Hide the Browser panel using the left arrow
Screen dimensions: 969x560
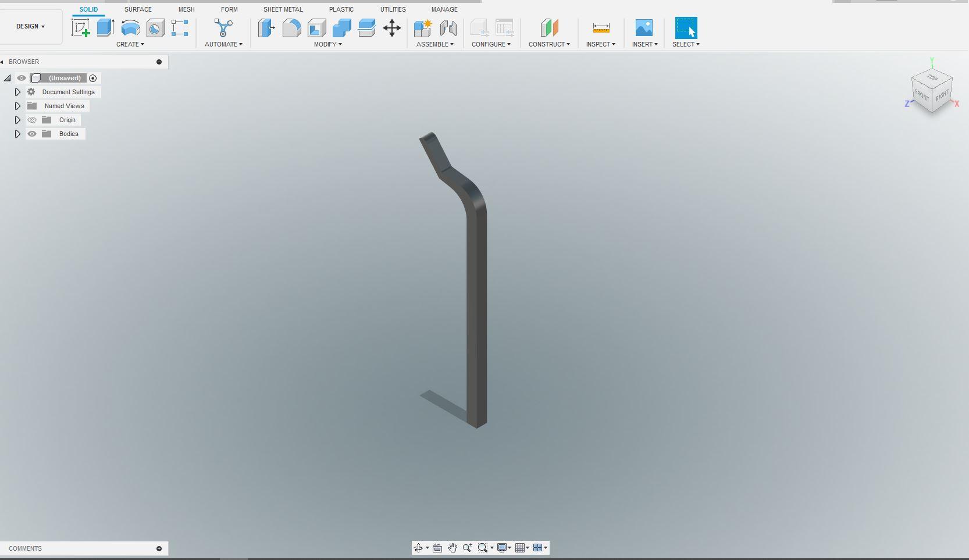[2, 62]
